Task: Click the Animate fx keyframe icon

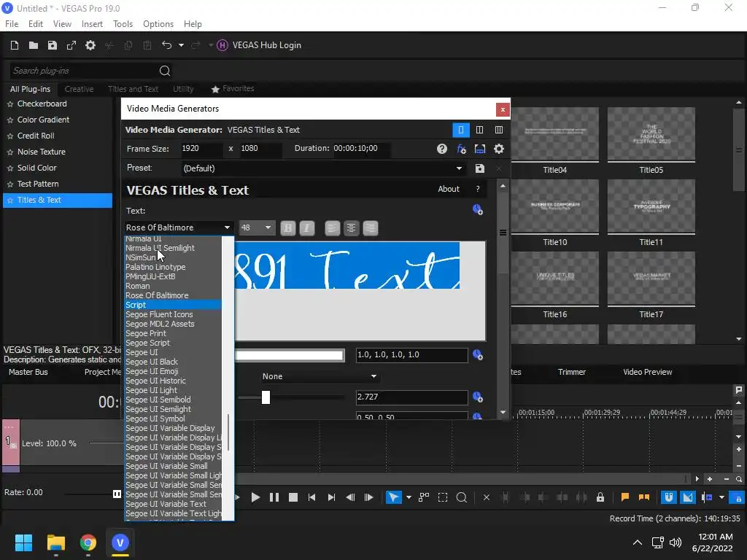Action: point(461,149)
